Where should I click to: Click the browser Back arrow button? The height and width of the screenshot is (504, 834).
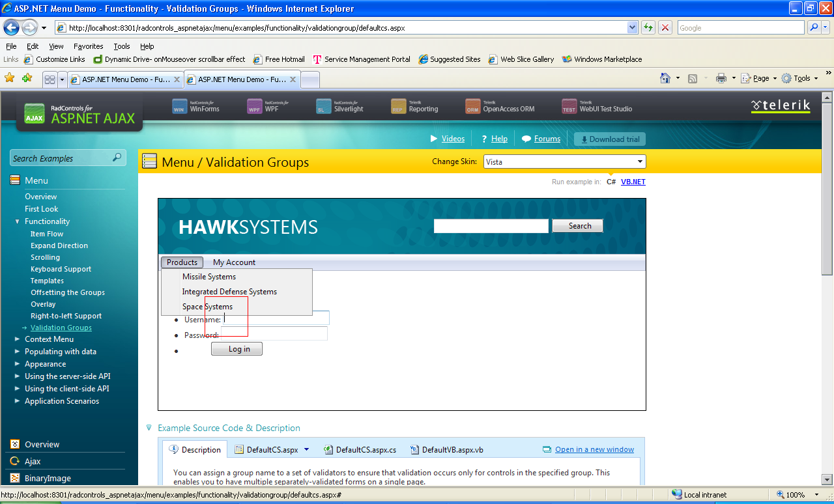[x=12, y=28]
